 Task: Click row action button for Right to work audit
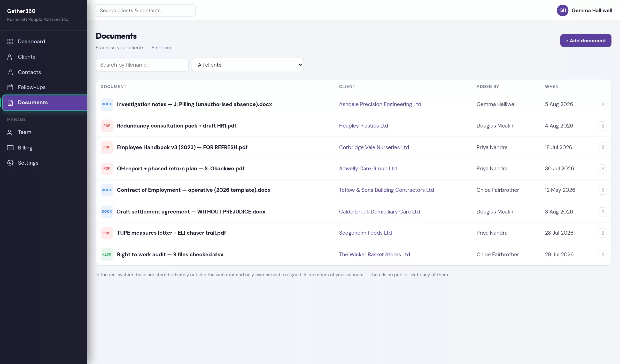coord(602,255)
